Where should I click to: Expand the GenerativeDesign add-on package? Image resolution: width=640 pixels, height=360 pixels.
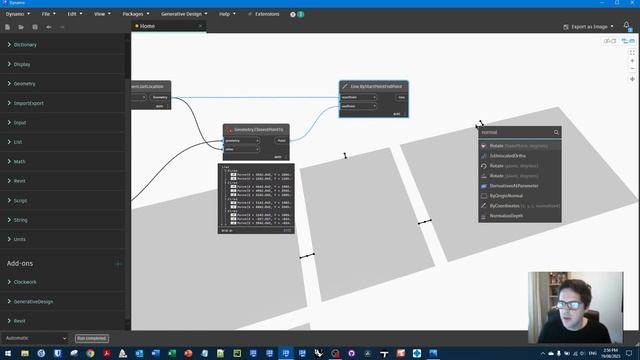[x=33, y=302]
